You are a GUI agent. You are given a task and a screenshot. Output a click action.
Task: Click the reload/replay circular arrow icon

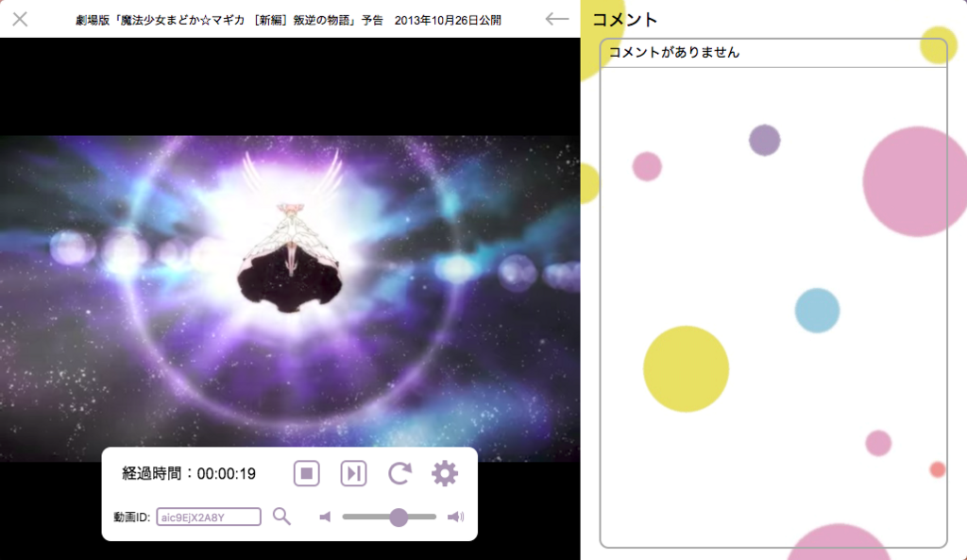(399, 474)
